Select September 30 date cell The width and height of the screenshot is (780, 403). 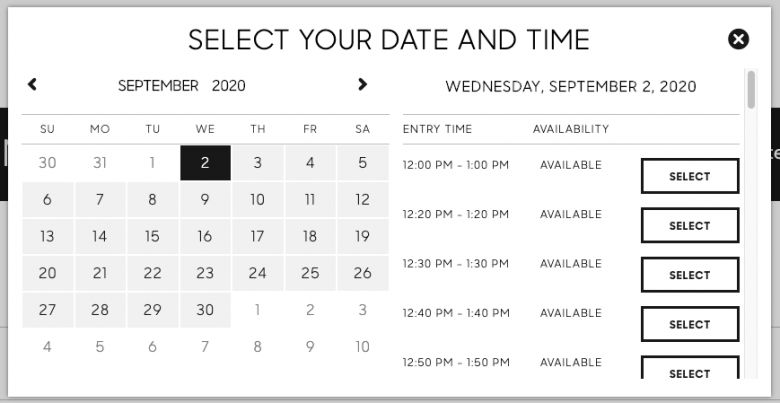click(205, 310)
